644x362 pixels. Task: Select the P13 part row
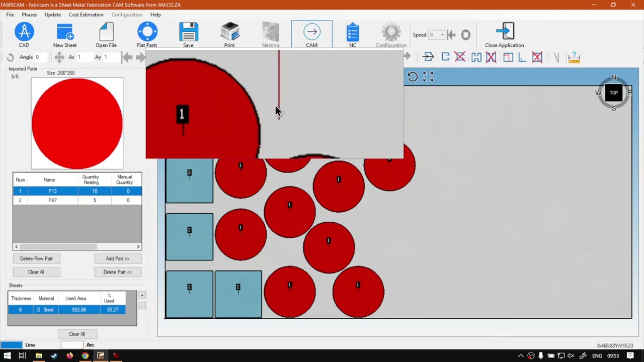click(x=77, y=191)
